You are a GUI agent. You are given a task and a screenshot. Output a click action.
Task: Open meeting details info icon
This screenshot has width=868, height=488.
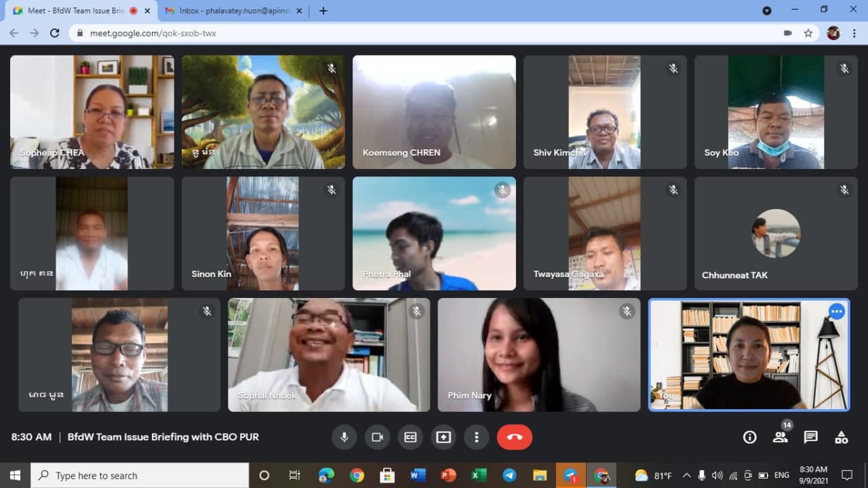749,437
